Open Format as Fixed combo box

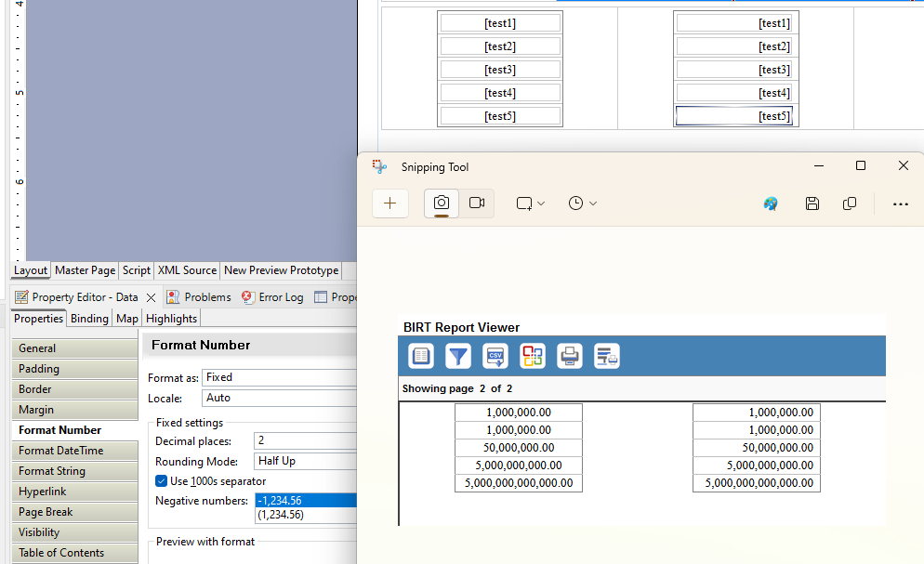(279, 377)
